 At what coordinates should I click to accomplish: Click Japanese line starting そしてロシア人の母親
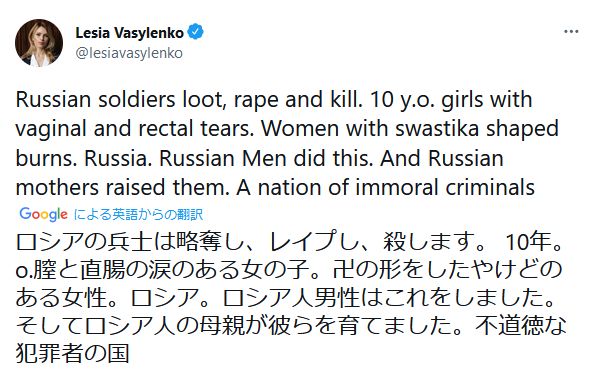[x=291, y=326]
